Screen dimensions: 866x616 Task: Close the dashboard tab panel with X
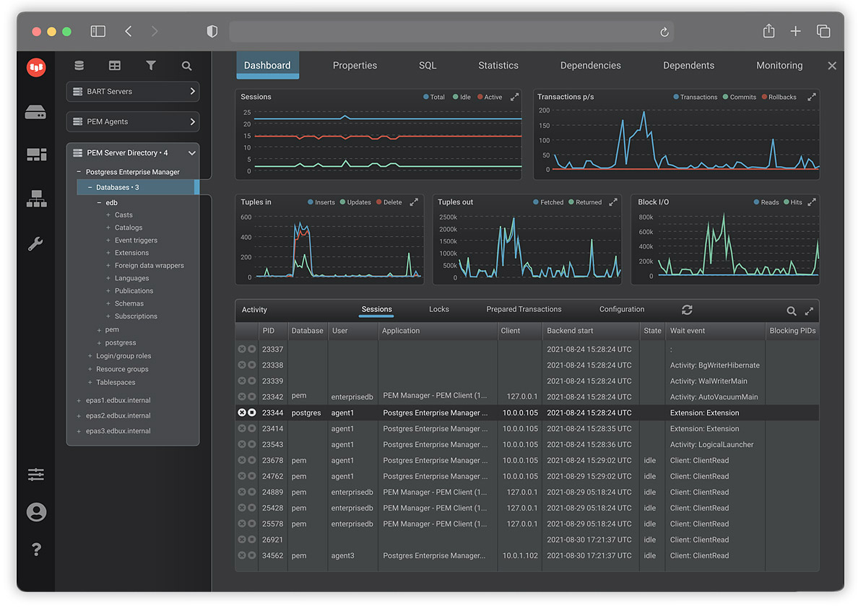coord(832,66)
